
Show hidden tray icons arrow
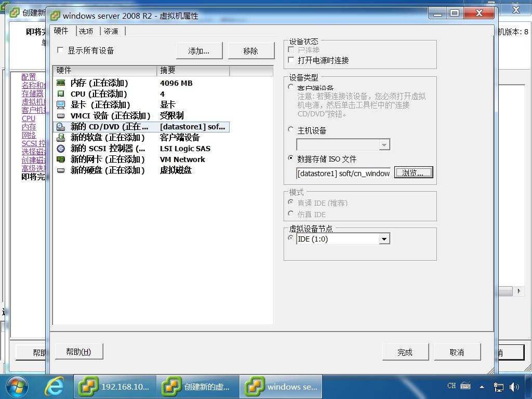tap(482, 387)
